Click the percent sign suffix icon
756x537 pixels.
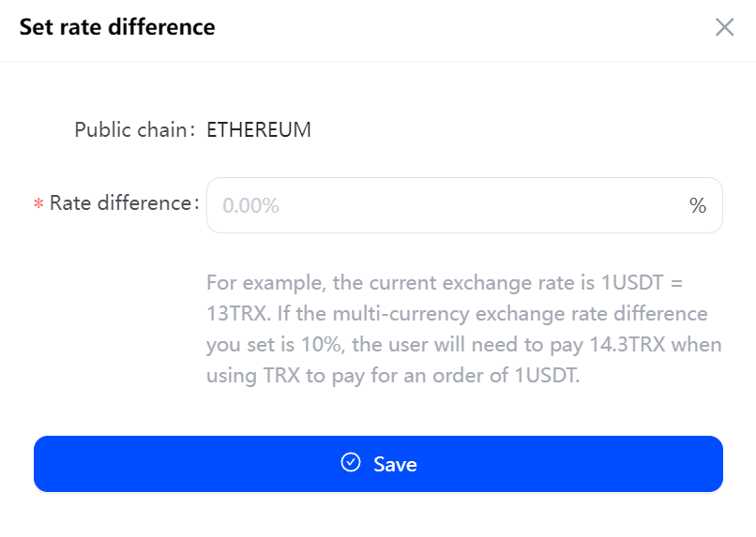(x=698, y=205)
